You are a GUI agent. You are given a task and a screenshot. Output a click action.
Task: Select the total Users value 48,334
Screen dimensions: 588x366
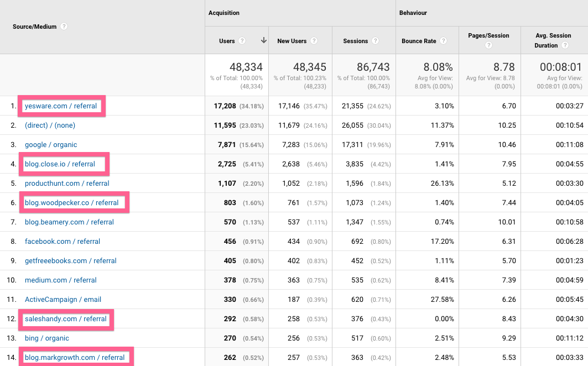(246, 67)
